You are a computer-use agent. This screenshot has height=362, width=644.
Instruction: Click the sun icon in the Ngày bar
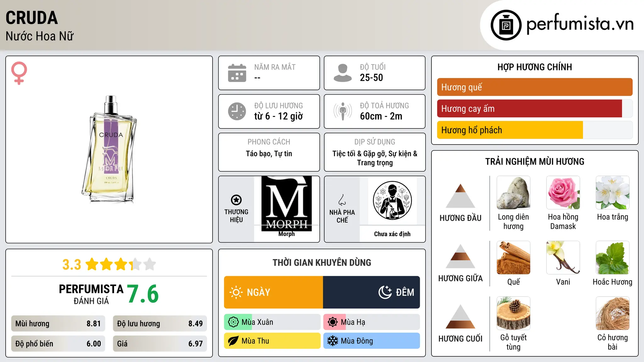tap(236, 292)
